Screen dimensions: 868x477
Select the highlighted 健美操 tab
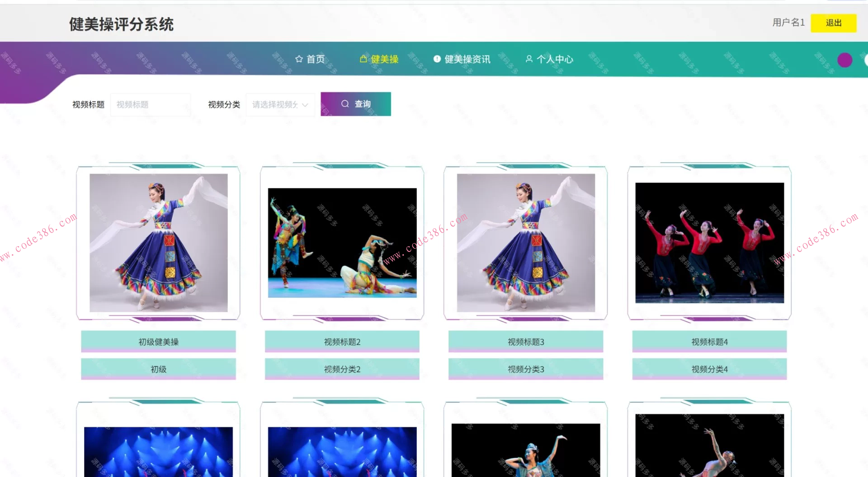(384, 59)
